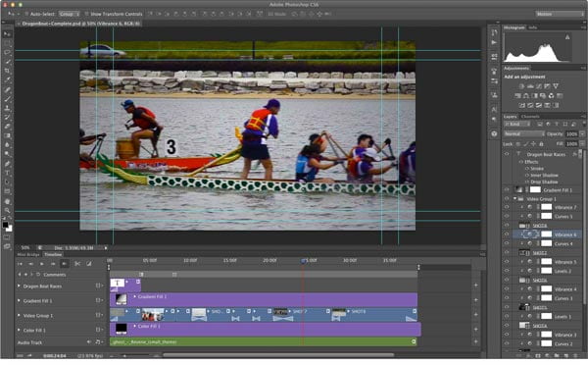Select the Move tool
588x365 pixels.
click(x=7, y=34)
